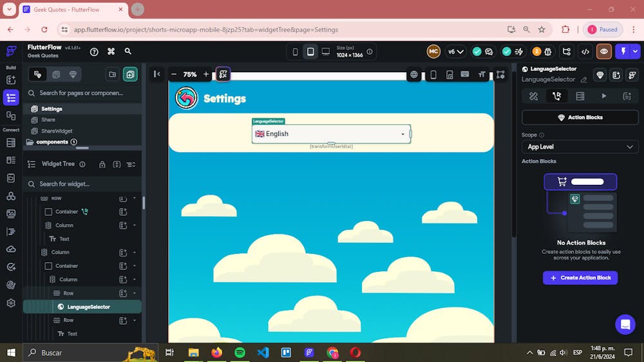The image size is (644, 362).
Task: Toggle the Container row checkbox icon under Row
Action: pyautogui.click(x=48, y=212)
